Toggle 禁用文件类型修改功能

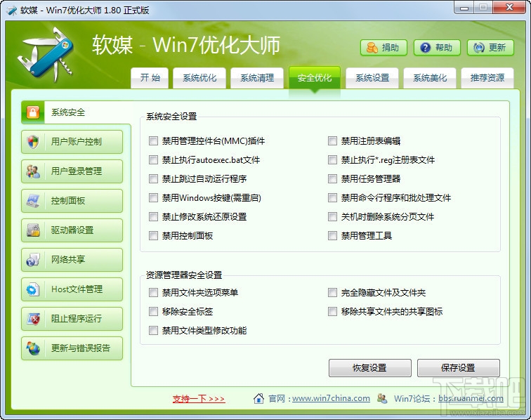(x=153, y=330)
